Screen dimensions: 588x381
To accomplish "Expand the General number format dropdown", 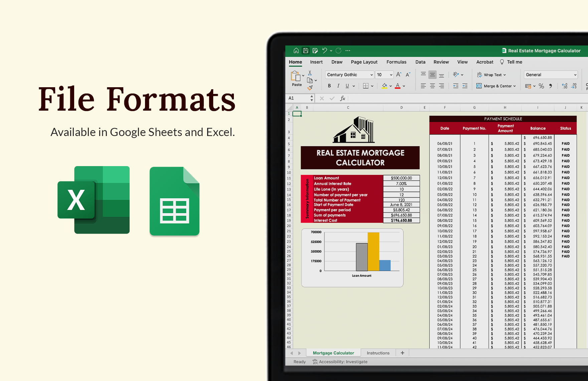I will (551, 75).
